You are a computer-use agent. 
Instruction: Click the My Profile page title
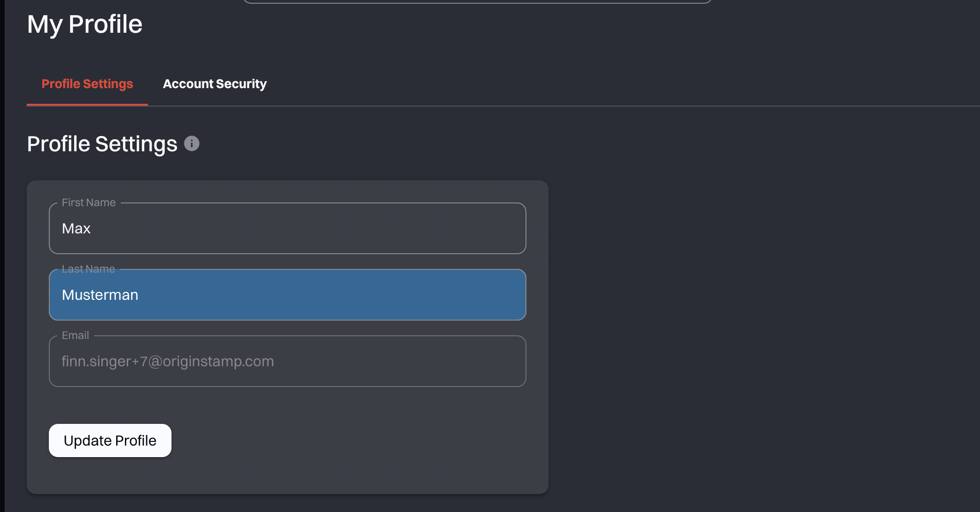tap(85, 24)
